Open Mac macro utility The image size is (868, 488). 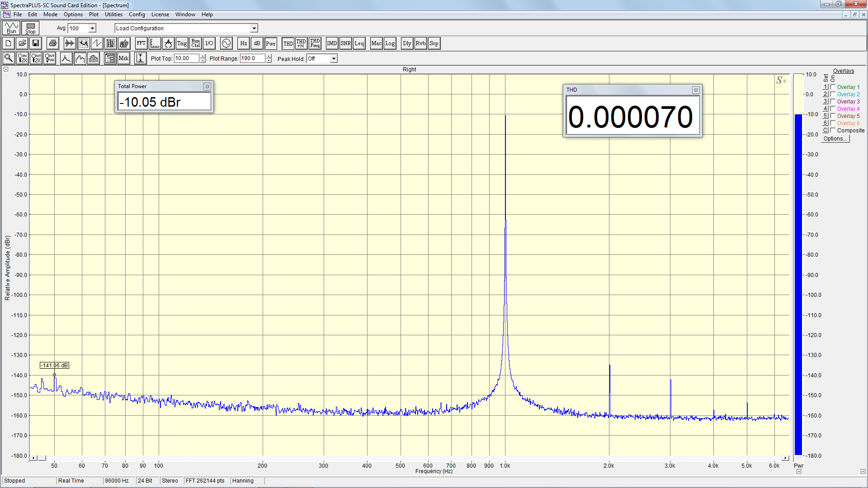(x=376, y=43)
